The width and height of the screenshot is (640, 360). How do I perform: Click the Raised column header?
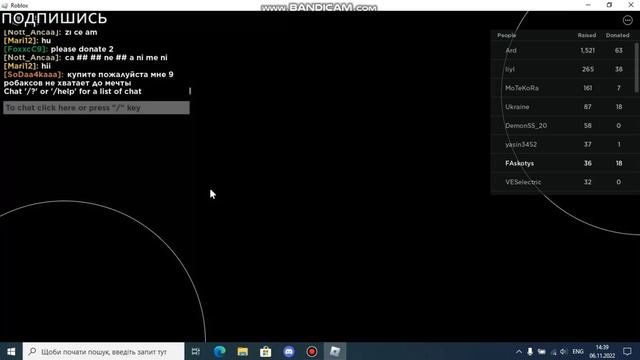pos(587,36)
